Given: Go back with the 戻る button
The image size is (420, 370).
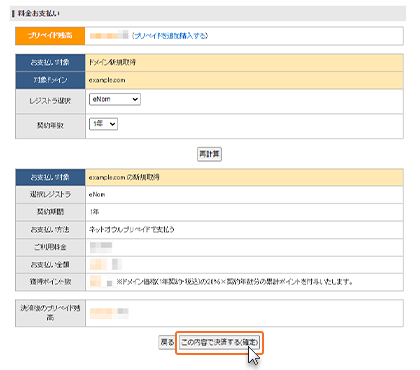Looking at the screenshot, I should tap(167, 342).
